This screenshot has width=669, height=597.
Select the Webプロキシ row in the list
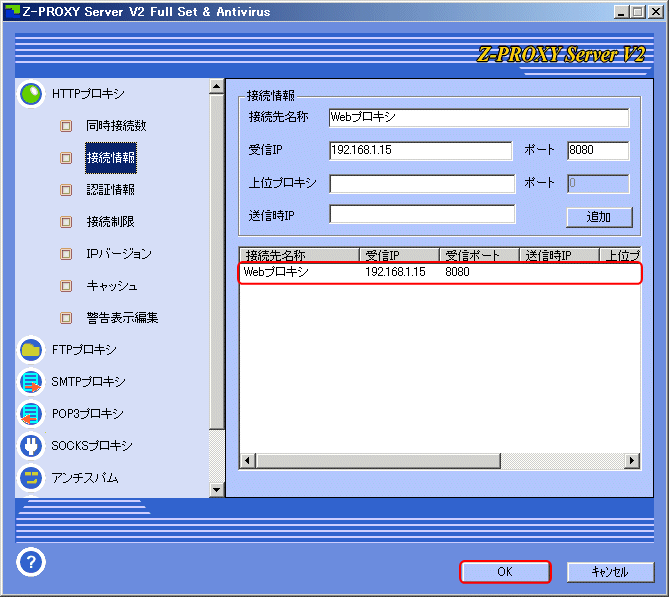point(440,273)
